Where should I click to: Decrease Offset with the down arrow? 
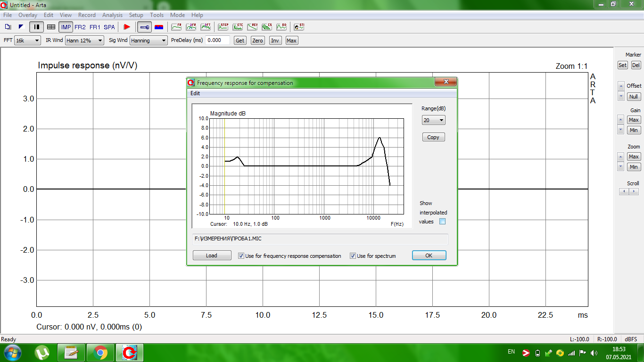pyautogui.click(x=621, y=96)
